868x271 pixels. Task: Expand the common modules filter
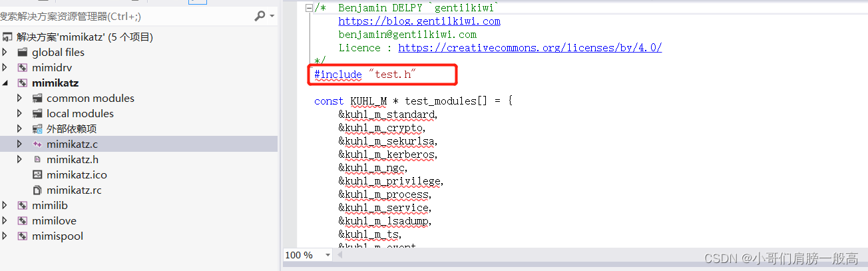point(20,99)
